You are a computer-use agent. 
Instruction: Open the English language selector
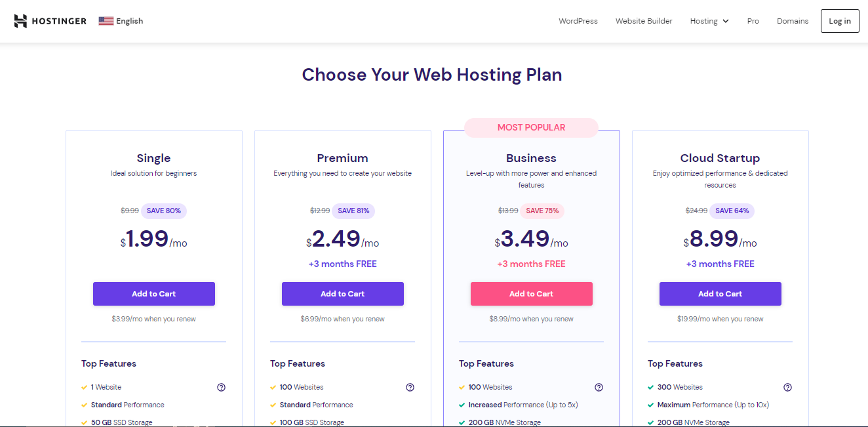(x=129, y=21)
